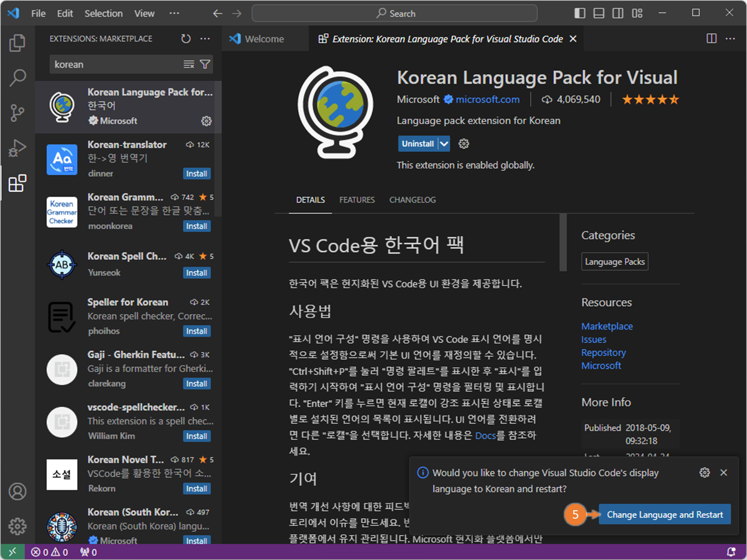Switch to the Welcome tab
Image resolution: width=747 pixels, height=560 pixels.
pyautogui.click(x=264, y=39)
